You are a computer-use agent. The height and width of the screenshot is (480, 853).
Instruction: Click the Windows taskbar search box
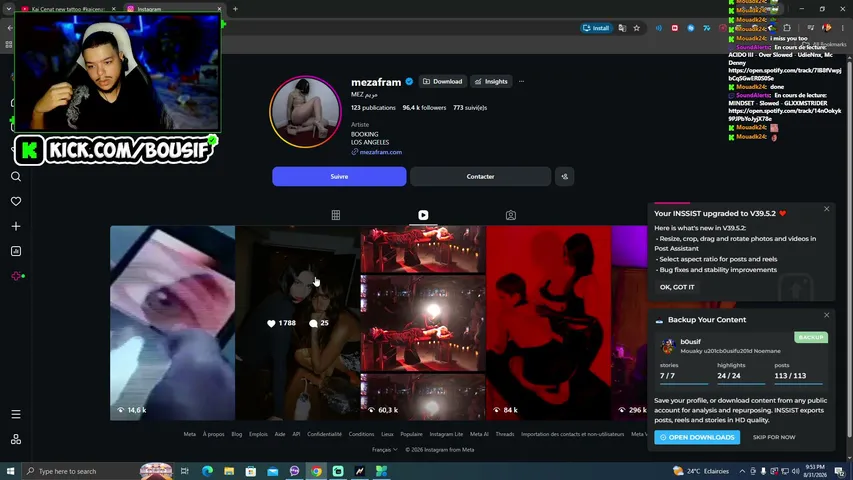[98, 471]
